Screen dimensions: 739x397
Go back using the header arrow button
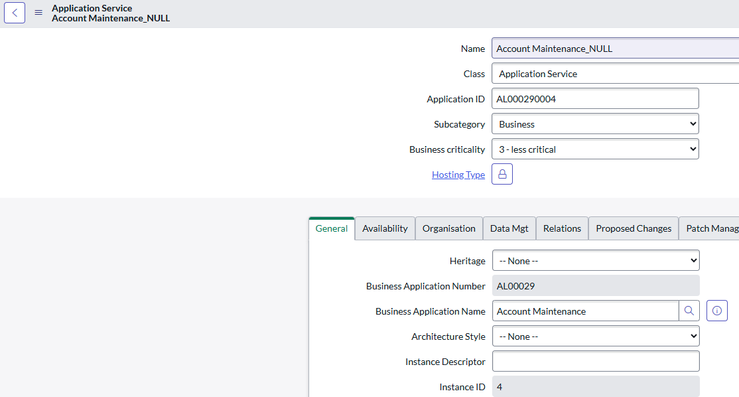15,13
